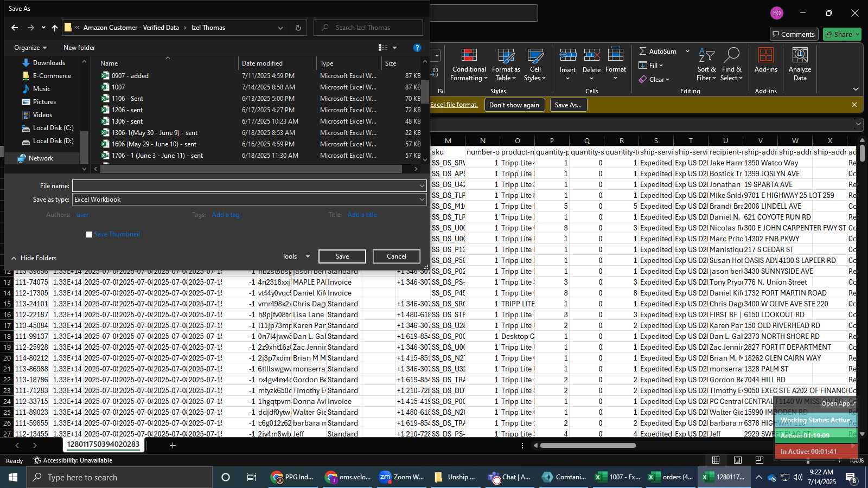
Task: Expand the AutoSum dropdown arrow
Action: coord(687,51)
